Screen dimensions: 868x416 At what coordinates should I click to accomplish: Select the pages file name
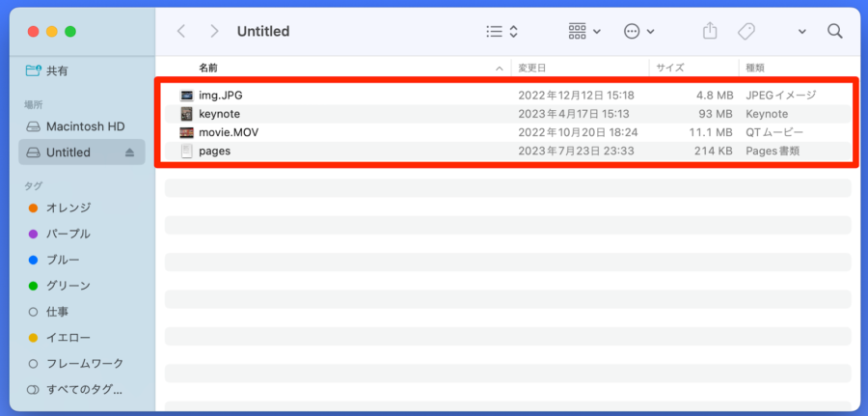(215, 151)
